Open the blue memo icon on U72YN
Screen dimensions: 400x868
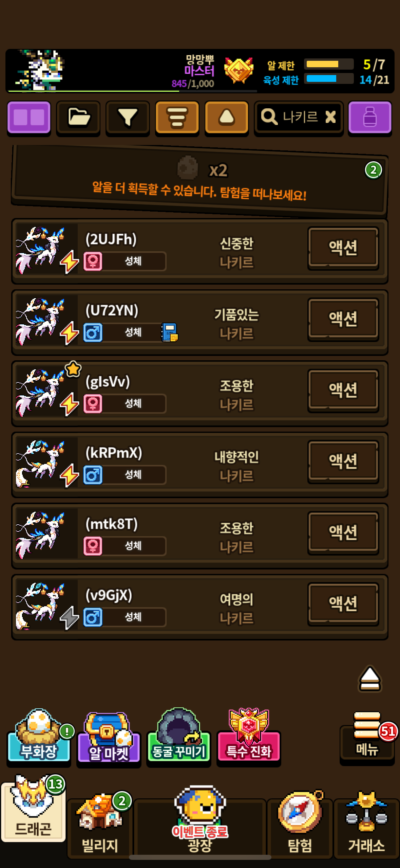click(x=170, y=332)
